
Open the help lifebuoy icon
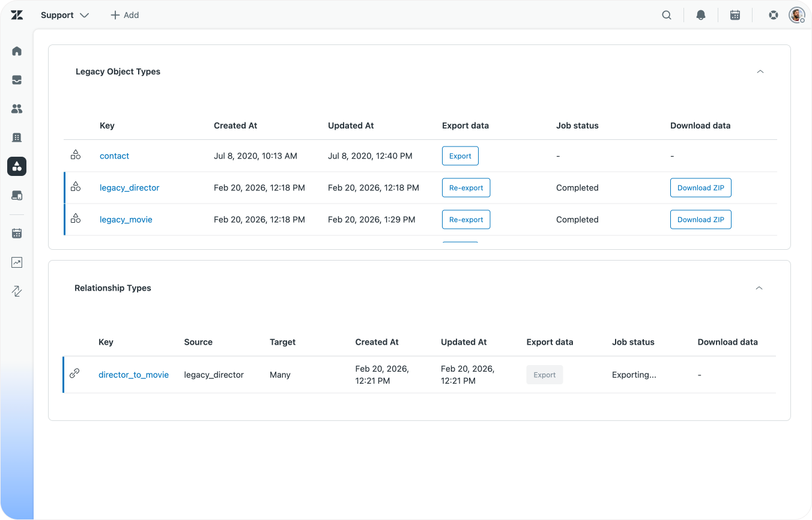tap(774, 15)
